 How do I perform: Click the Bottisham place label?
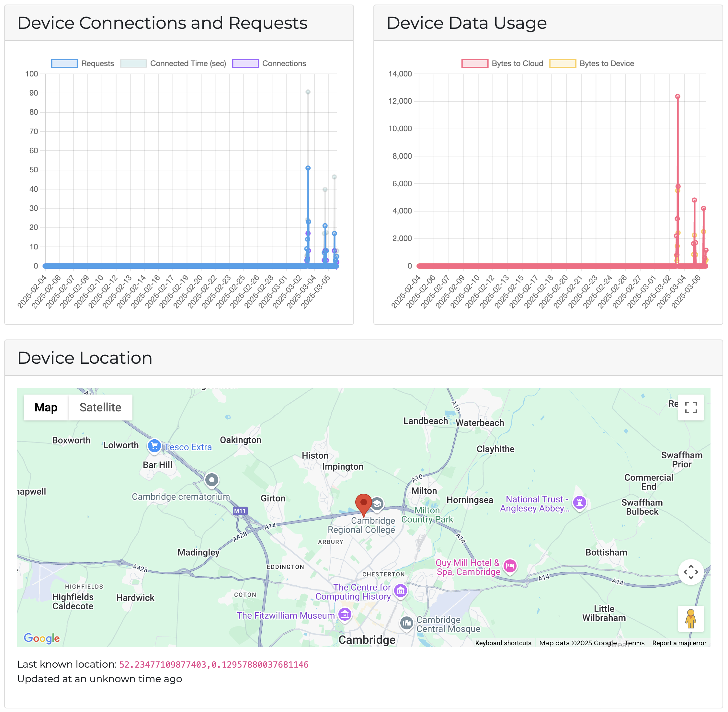606,552
